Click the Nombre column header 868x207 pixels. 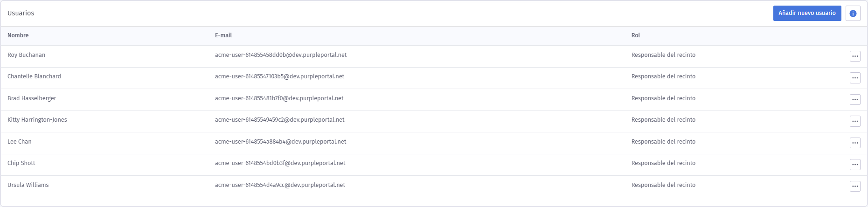18,35
